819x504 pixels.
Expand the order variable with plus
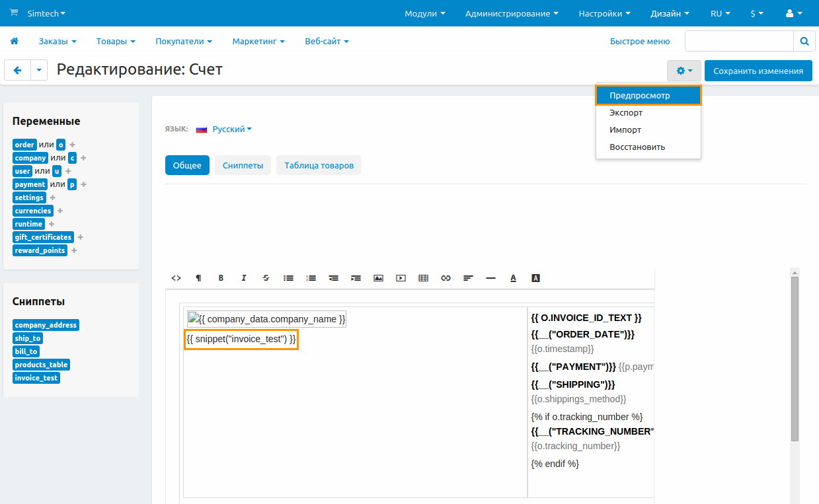tap(73, 145)
